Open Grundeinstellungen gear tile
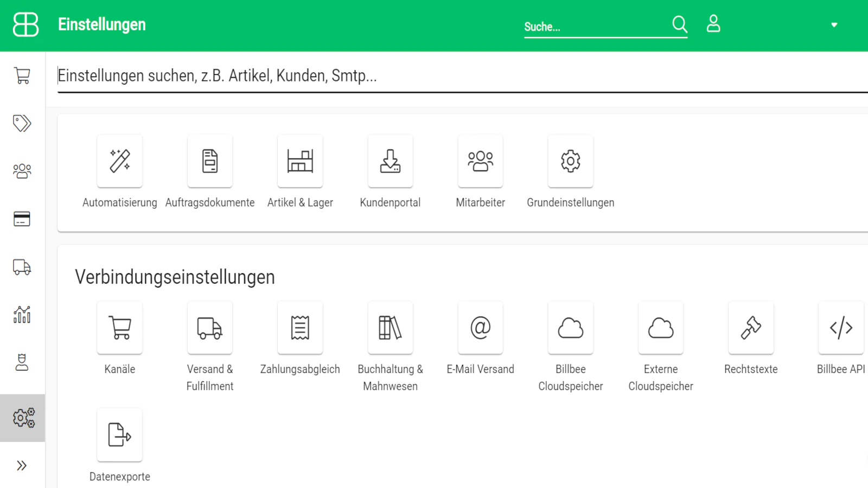Viewport: 868px width, 488px height. 570,162
